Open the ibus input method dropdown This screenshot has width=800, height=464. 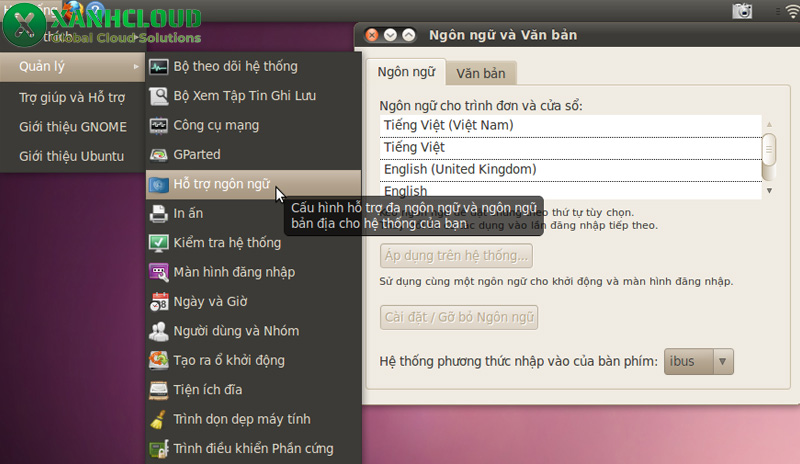[x=698, y=361]
